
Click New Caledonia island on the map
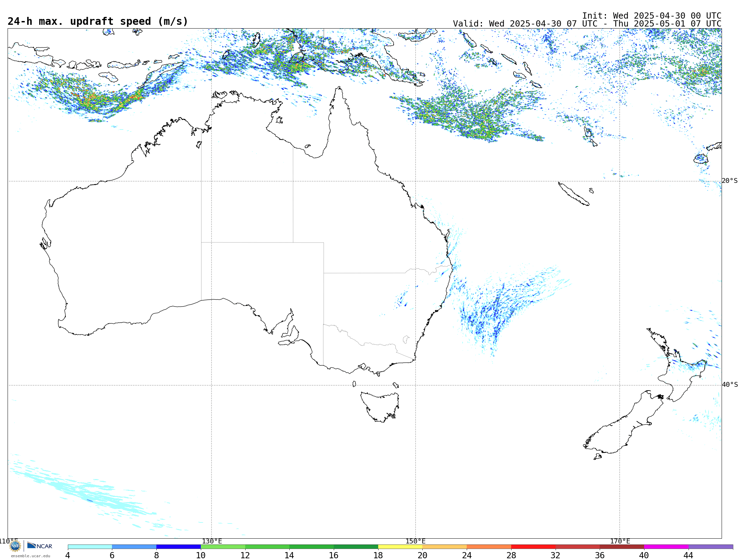pos(573,194)
